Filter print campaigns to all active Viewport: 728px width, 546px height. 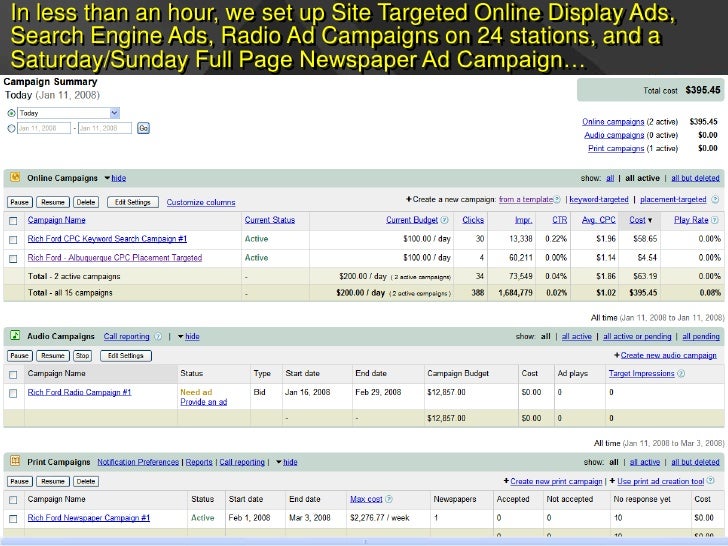(x=645, y=462)
